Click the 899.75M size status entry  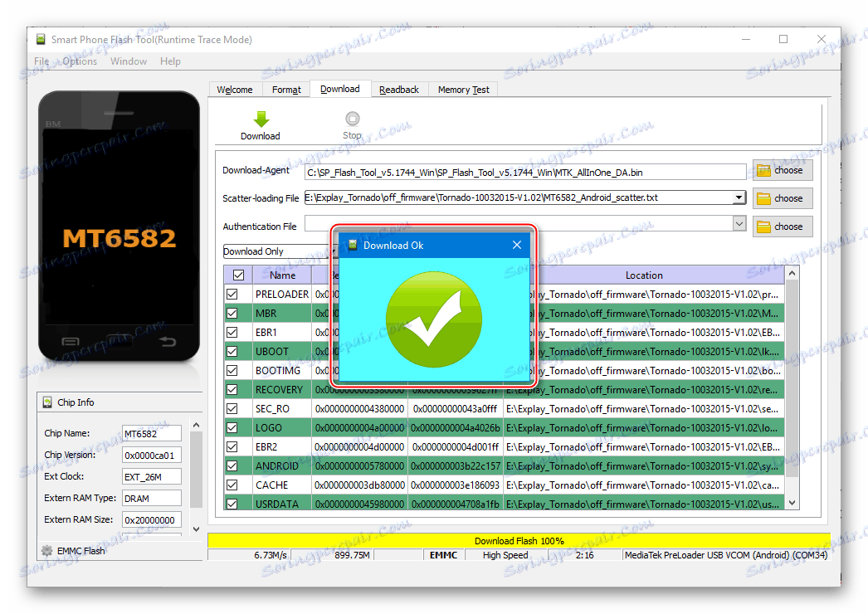tap(332, 555)
